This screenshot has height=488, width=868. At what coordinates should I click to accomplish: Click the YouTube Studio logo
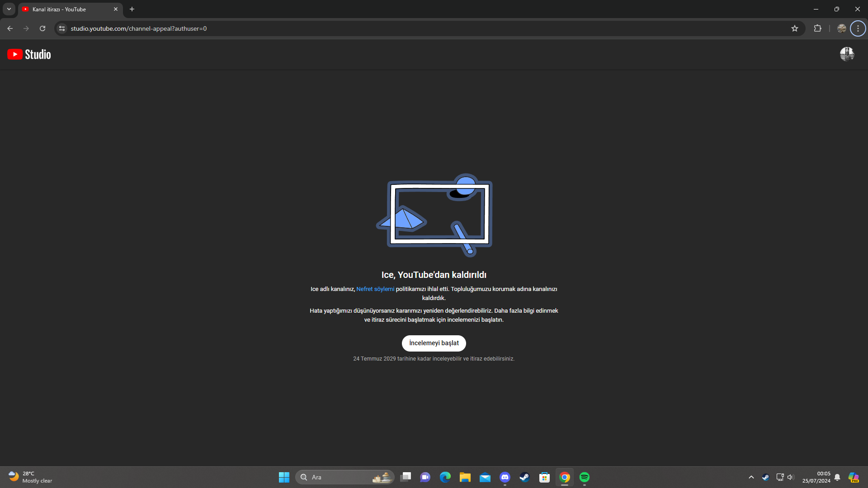click(x=29, y=54)
